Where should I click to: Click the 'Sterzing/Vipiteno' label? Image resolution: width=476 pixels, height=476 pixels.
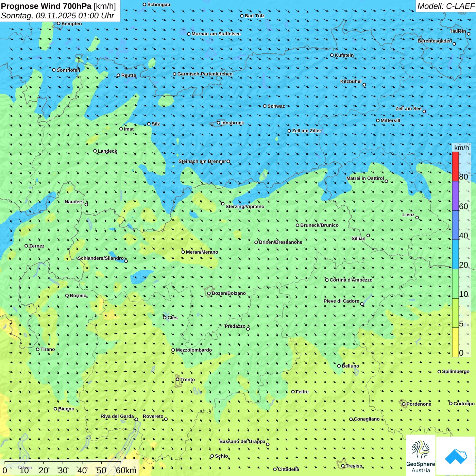click(x=245, y=206)
